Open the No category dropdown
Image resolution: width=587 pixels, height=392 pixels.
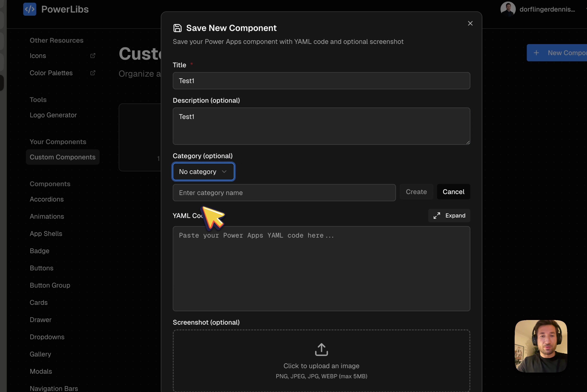[203, 171]
